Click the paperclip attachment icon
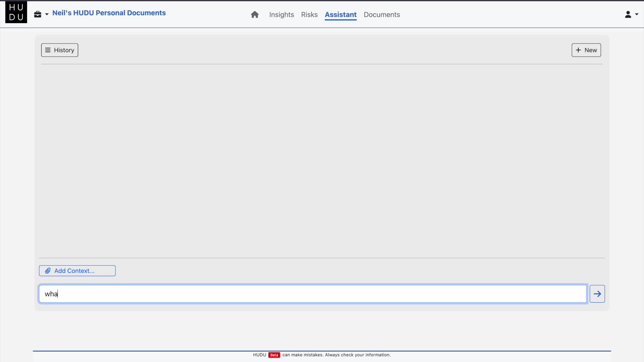Viewport: 644px width, 362px height. click(48, 271)
